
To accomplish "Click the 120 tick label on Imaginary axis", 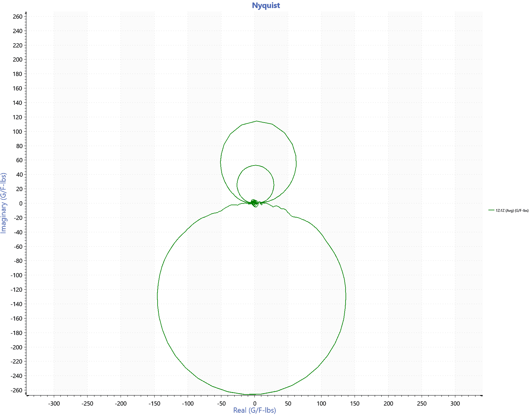I will (18, 117).
